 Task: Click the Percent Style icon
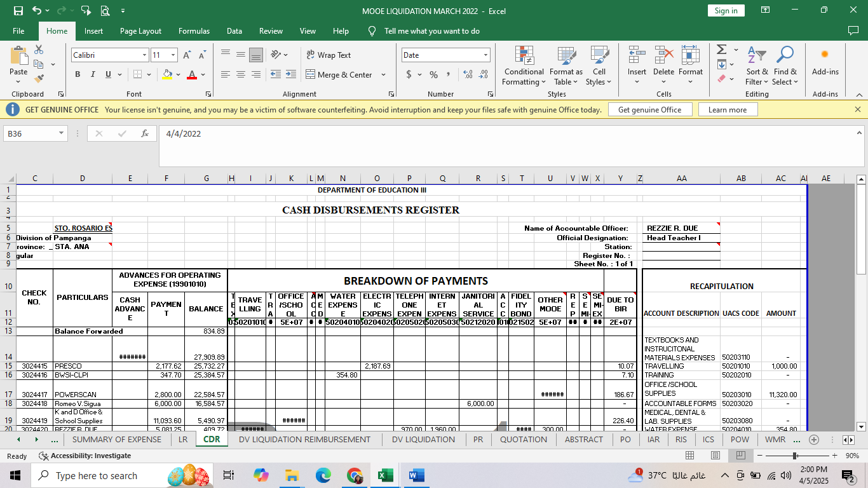pos(433,74)
